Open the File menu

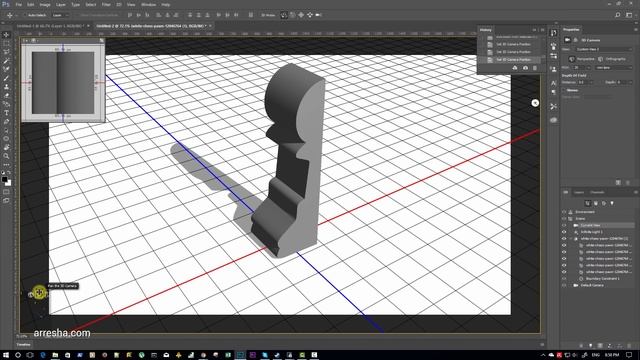pos(19,4)
